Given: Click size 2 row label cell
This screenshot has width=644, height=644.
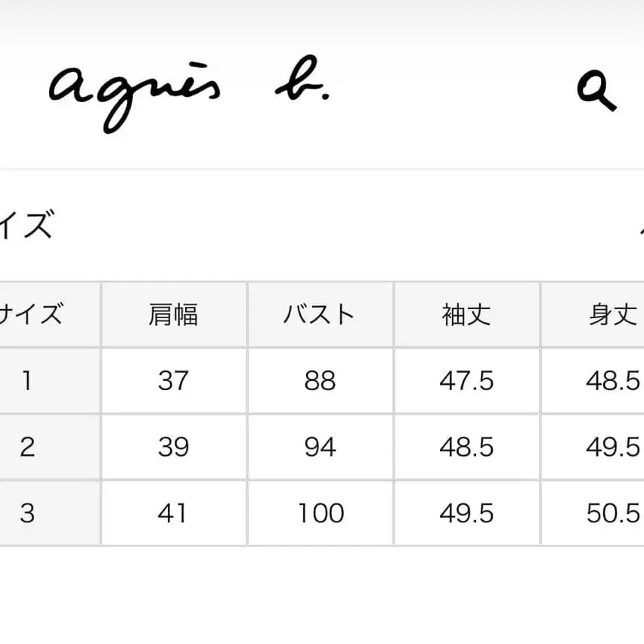Looking at the screenshot, I should pyautogui.click(x=27, y=447).
